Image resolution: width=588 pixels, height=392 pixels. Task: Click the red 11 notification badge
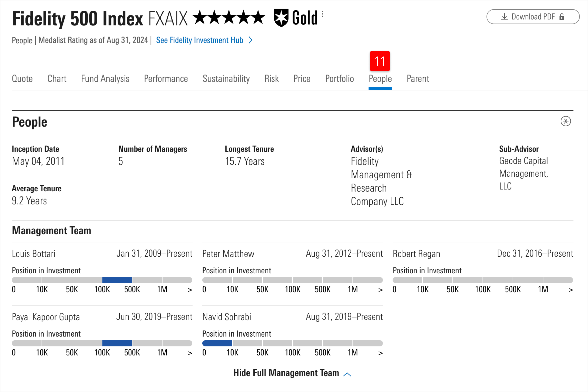click(x=380, y=61)
